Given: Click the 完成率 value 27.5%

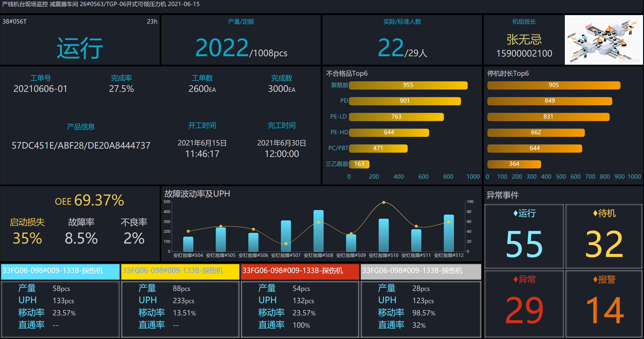Looking at the screenshot, I should pos(121,89).
